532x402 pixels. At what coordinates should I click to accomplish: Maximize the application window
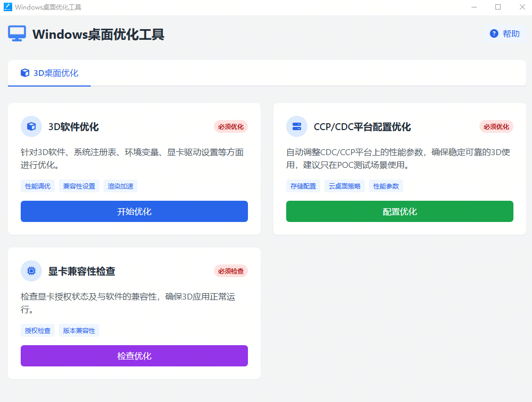coord(497,7)
